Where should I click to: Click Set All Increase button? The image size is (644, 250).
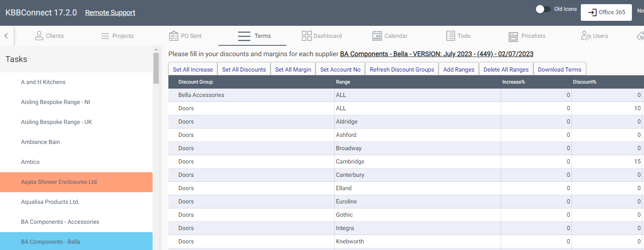click(193, 69)
